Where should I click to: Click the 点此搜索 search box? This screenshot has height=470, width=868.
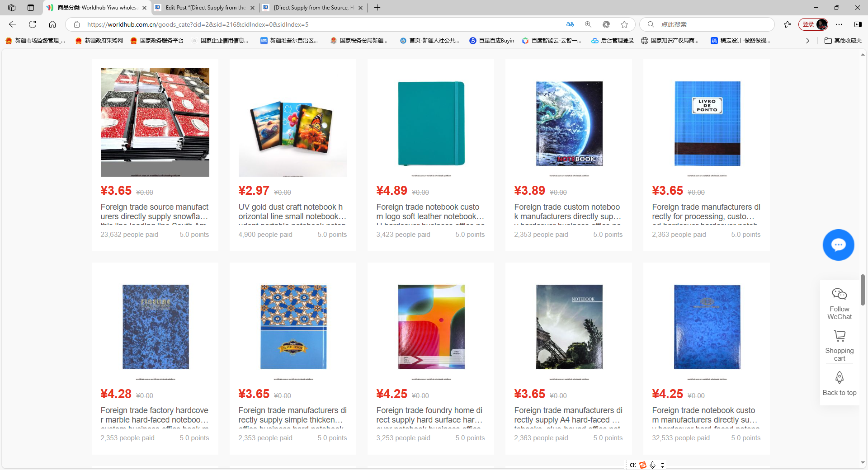click(710, 24)
